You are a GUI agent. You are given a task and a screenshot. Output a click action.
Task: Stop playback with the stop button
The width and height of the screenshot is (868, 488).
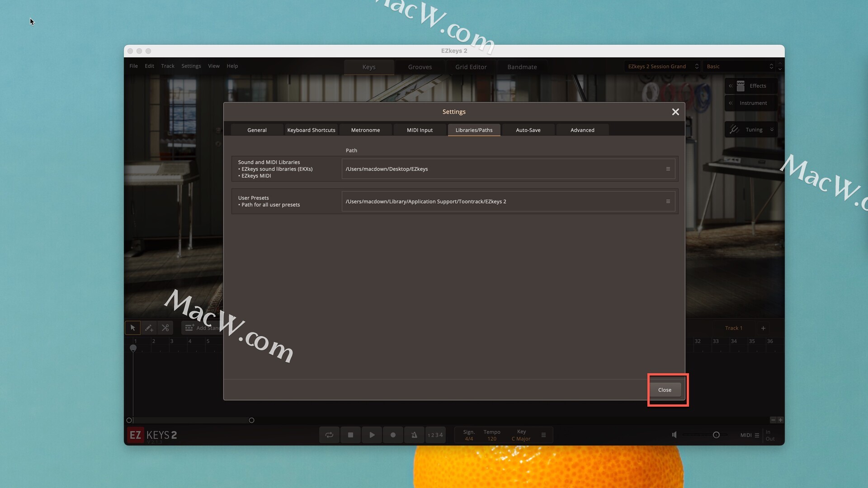click(350, 435)
